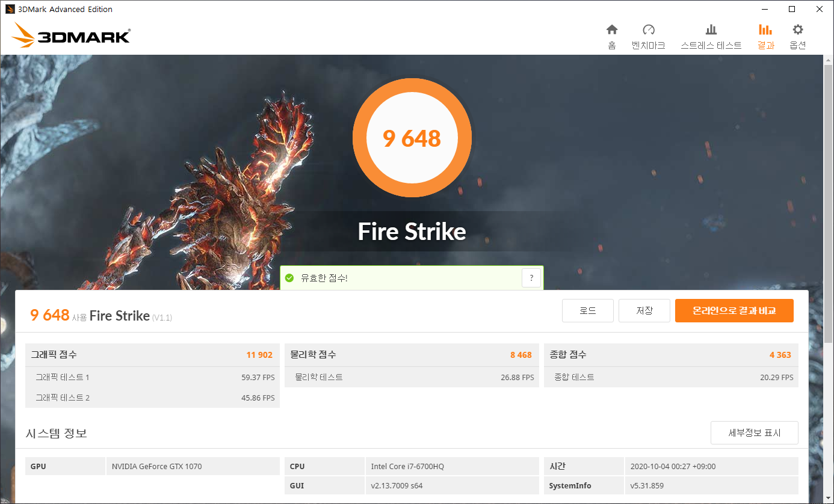834x504 pixels.
Task: Click the 물리학 테스트 26.88 FPS row
Action: point(412,377)
